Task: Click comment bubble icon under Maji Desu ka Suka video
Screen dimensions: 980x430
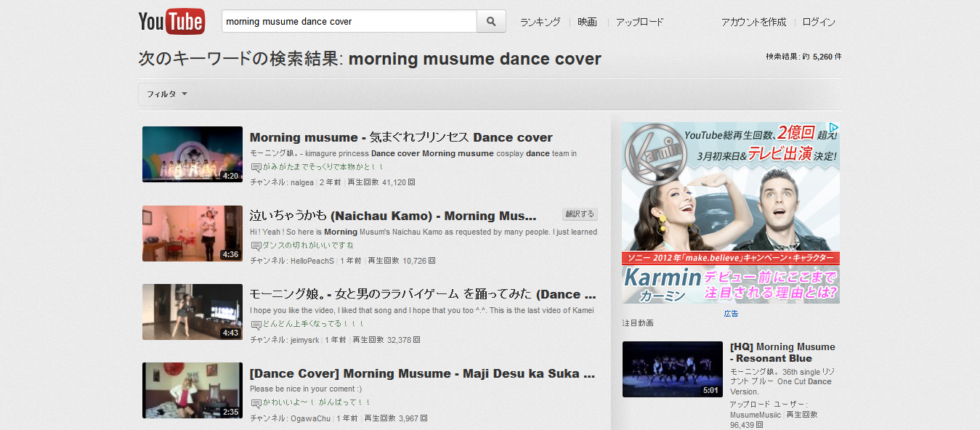Action: pos(256,403)
